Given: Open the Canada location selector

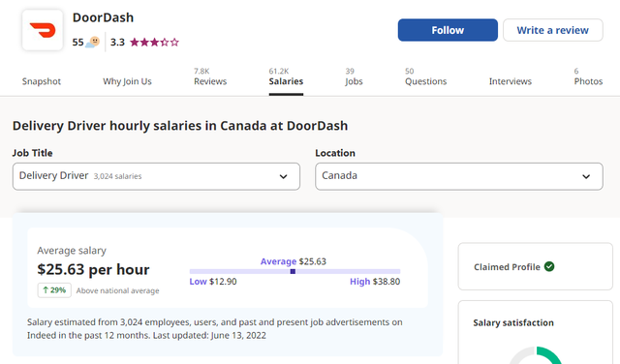Looking at the screenshot, I should click(x=459, y=176).
